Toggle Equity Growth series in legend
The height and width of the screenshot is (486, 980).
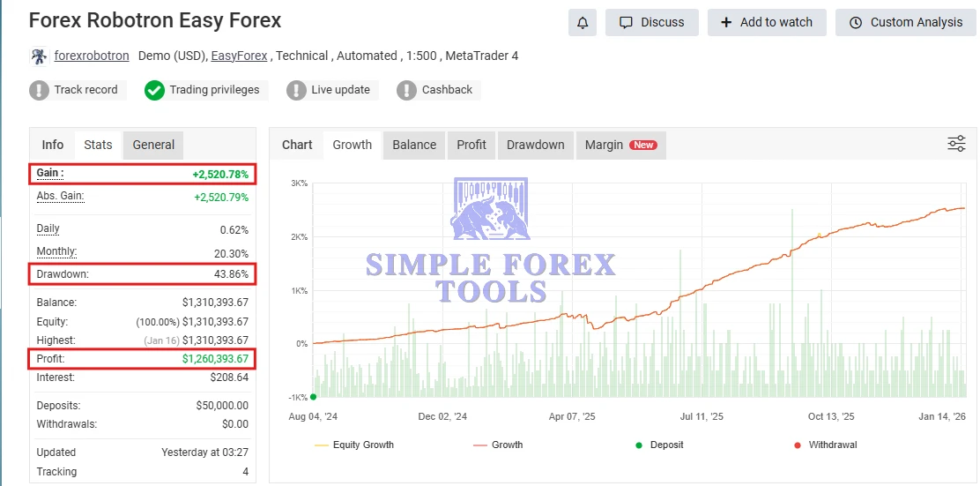354,445
